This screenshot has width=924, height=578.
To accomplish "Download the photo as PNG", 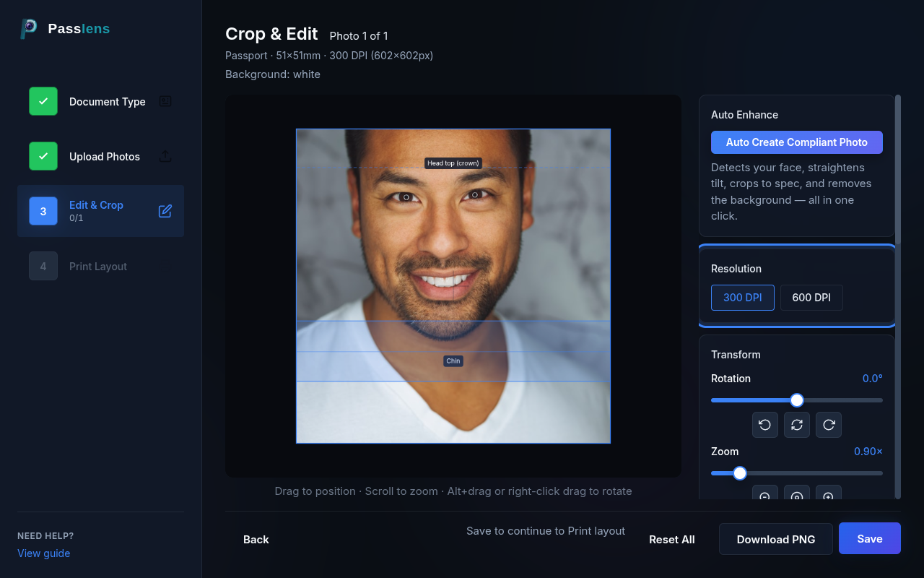I will (776, 540).
